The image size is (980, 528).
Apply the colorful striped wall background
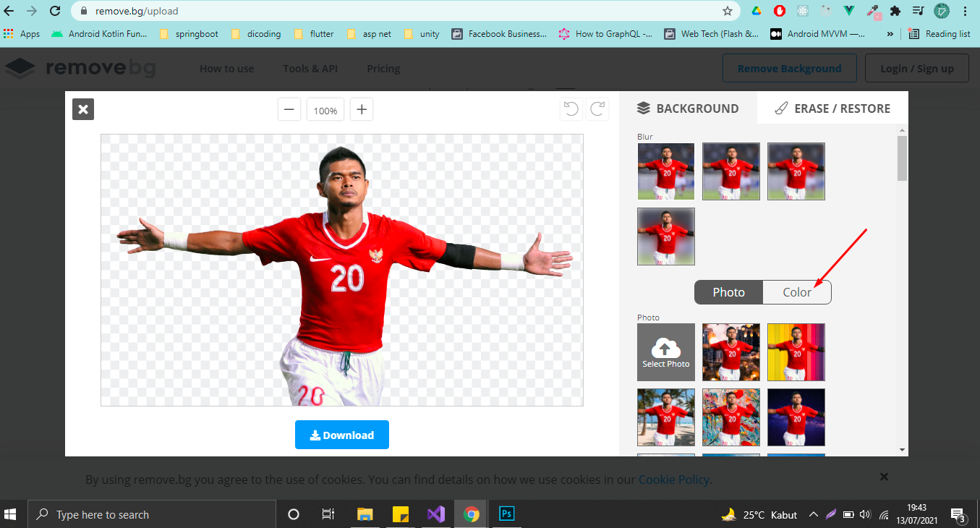pos(796,352)
